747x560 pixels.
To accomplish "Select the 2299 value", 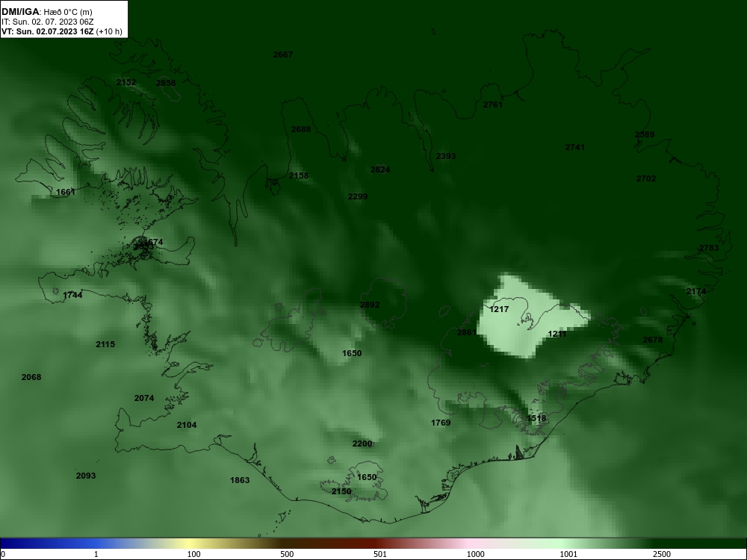I will coord(358,196).
